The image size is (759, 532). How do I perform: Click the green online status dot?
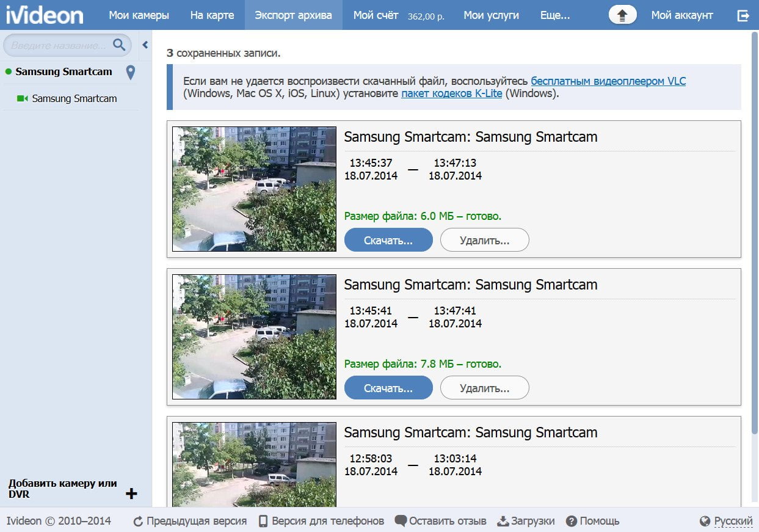click(x=9, y=71)
